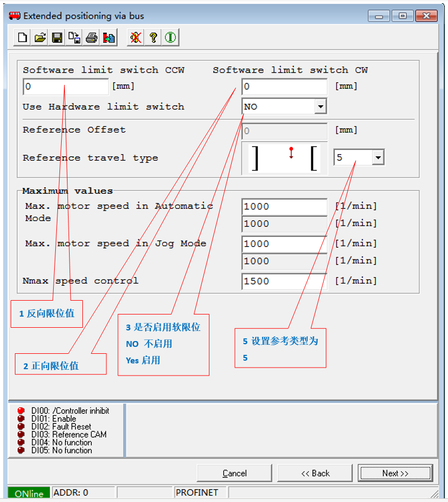
Task: Open a file with the folder icon
Action: point(40,38)
